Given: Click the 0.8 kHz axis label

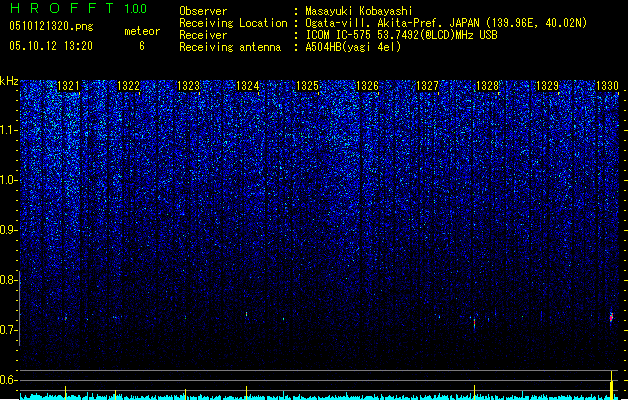Looking at the screenshot, I should 8,280.
